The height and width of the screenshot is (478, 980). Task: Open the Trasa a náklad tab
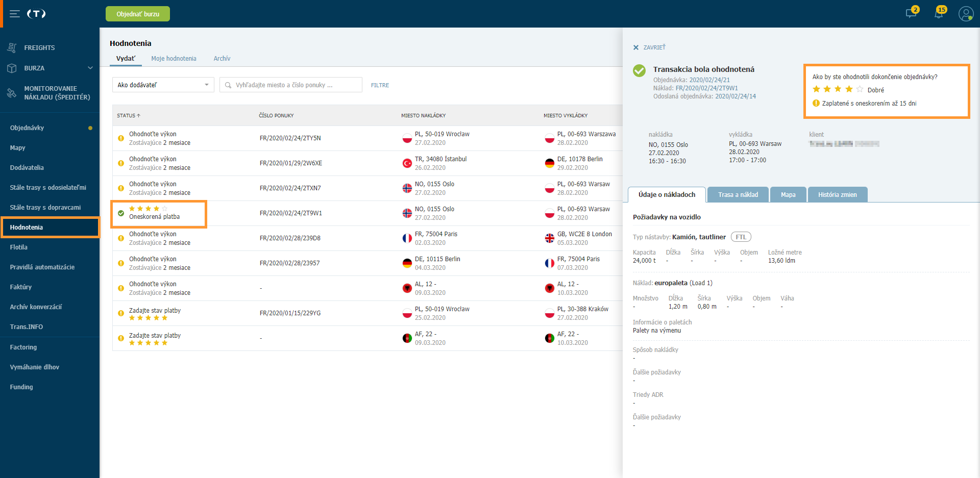[738, 195]
